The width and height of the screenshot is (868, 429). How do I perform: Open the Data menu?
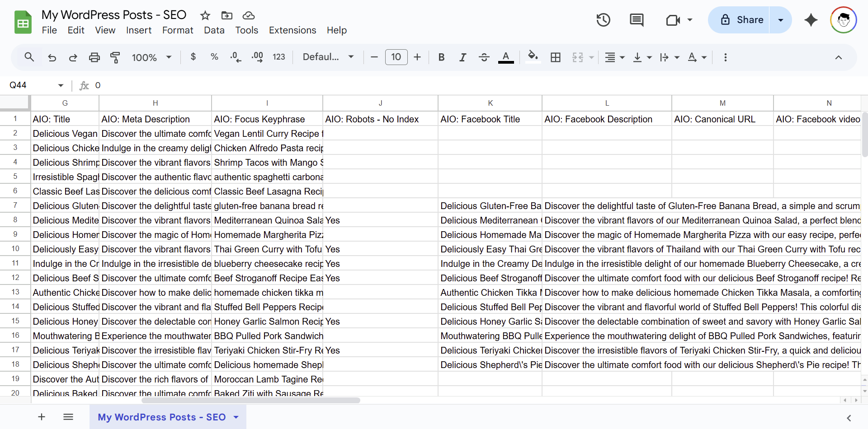point(214,30)
